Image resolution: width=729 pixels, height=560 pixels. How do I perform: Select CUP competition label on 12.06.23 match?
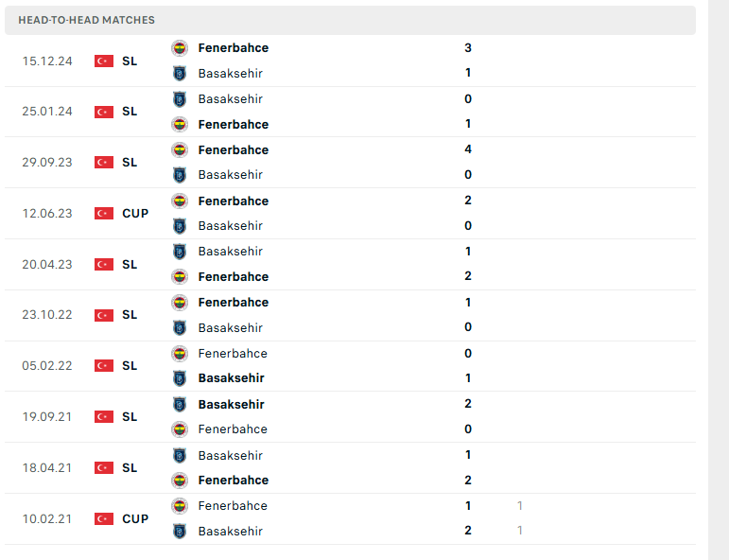(135, 214)
